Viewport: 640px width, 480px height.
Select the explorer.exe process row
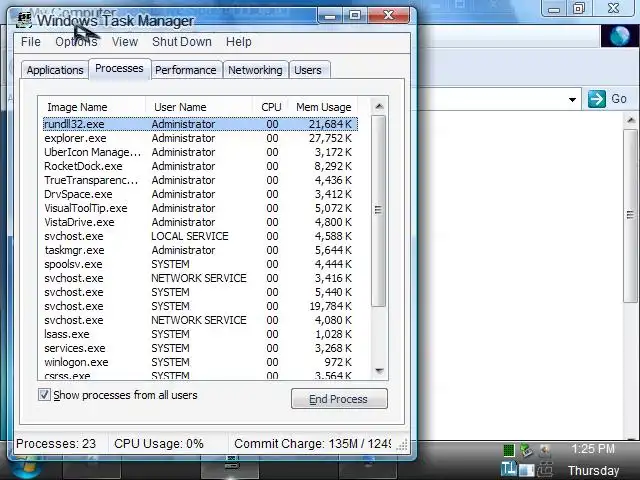[200, 138]
